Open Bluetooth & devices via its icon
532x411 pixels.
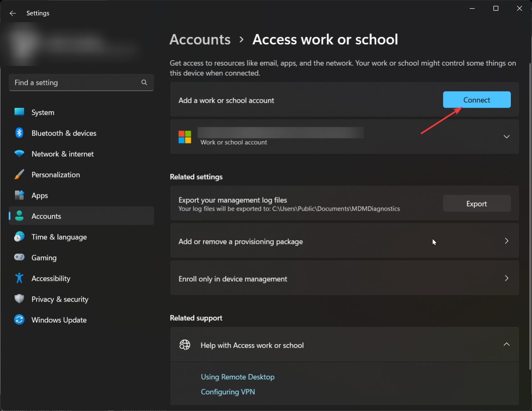tap(19, 133)
